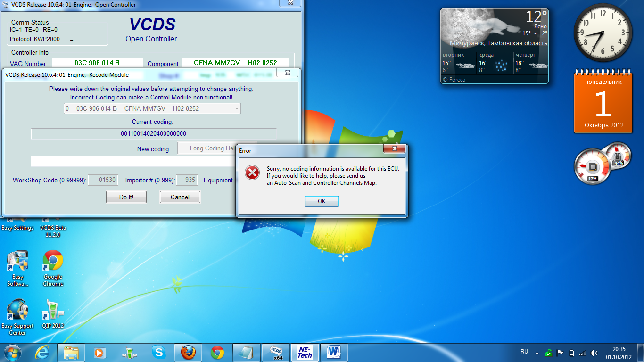Launch Skype from the taskbar

coord(159,352)
